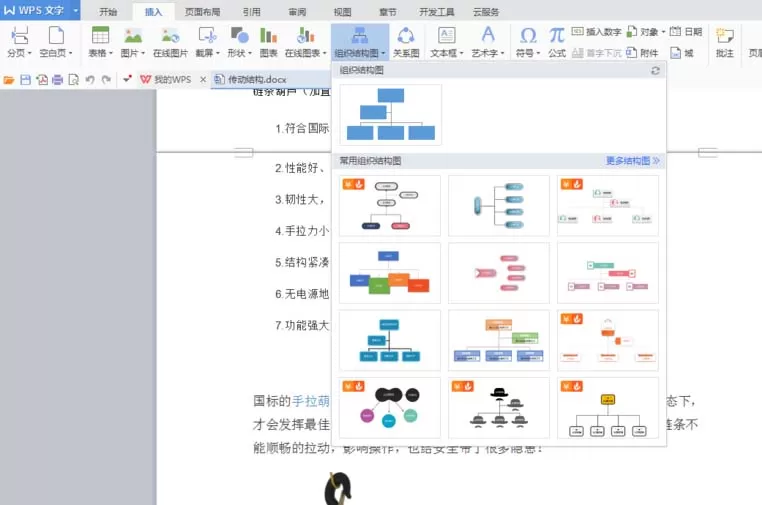762x505 pixels.
Task: Open the shapes (形状) gallery
Action: pyautogui.click(x=239, y=42)
